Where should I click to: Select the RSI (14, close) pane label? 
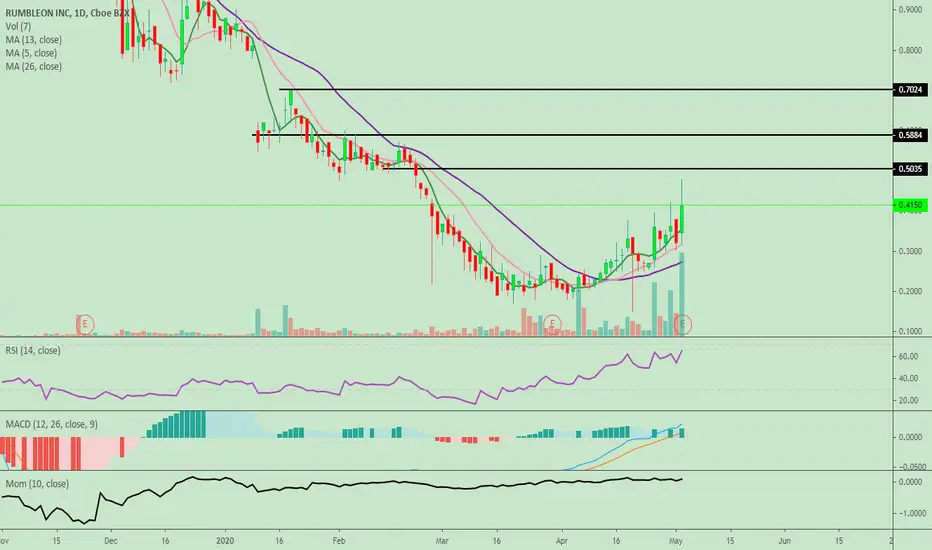click(x=33, y=350)
